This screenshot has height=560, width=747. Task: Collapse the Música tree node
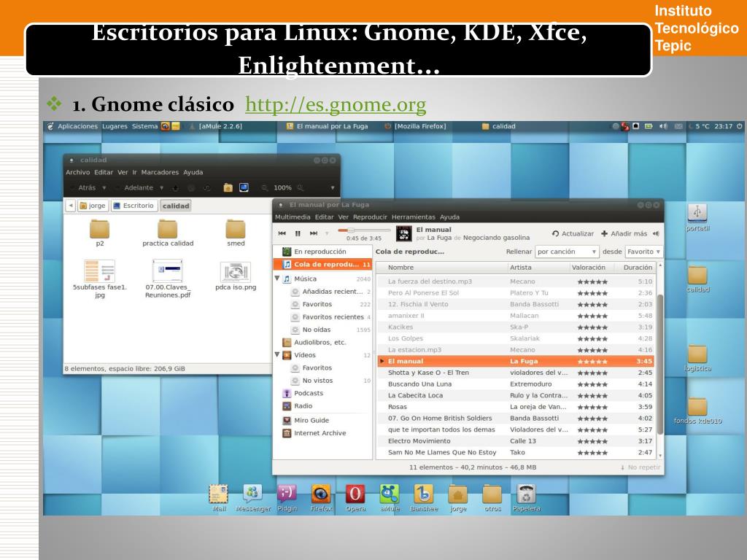(277, 278)
